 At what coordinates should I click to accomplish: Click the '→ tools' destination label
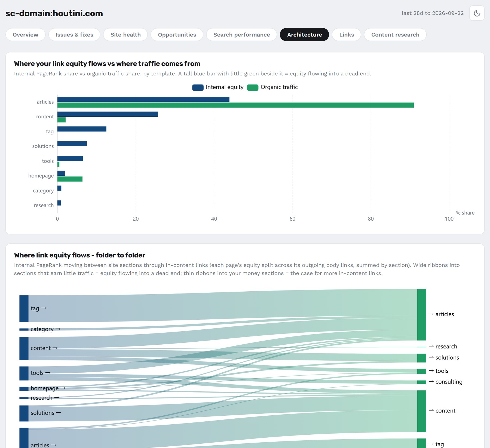[x=438, y=371]
